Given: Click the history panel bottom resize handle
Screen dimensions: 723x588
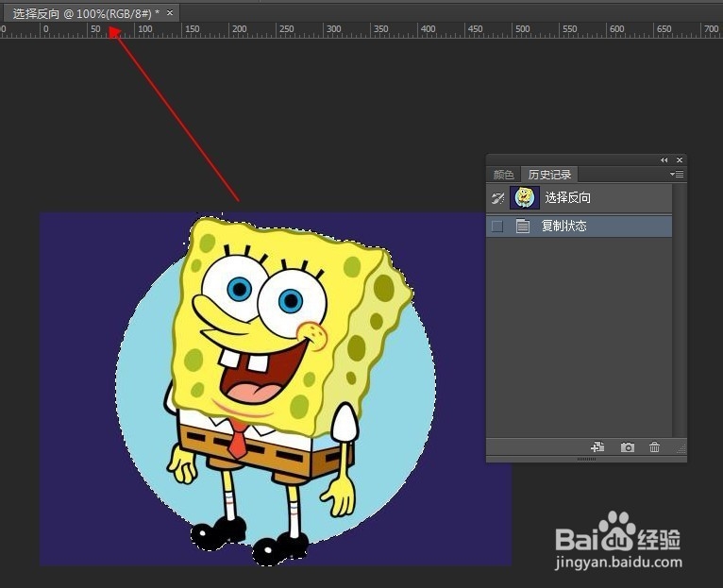Looking at the screenshot, I should [x=586, y=460].
